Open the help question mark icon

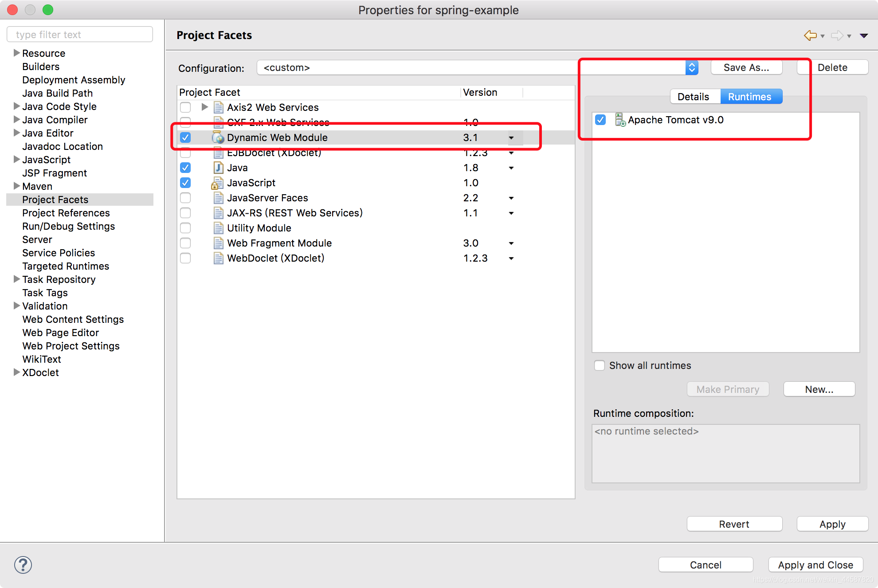[23, 565]
